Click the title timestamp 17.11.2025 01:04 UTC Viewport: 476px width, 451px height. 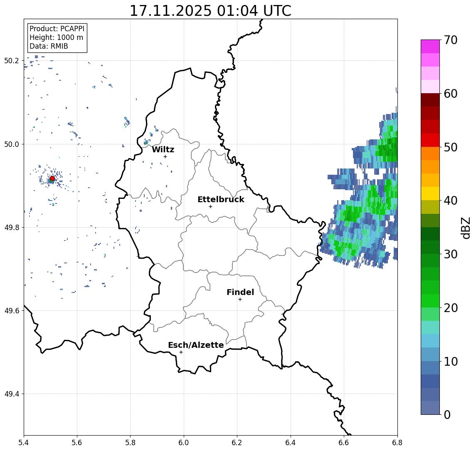210,11
